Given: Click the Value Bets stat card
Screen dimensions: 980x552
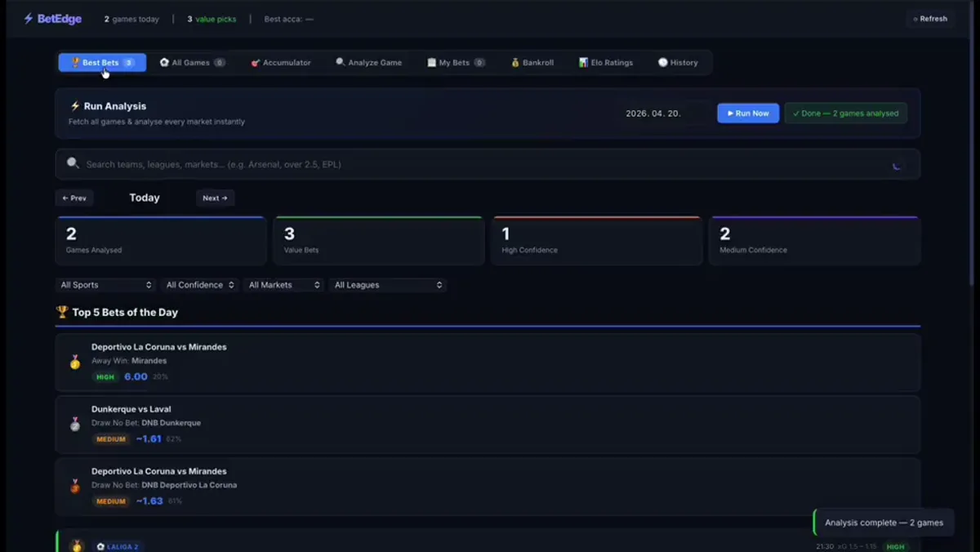Looking at the screenshot, I should 379,241.
